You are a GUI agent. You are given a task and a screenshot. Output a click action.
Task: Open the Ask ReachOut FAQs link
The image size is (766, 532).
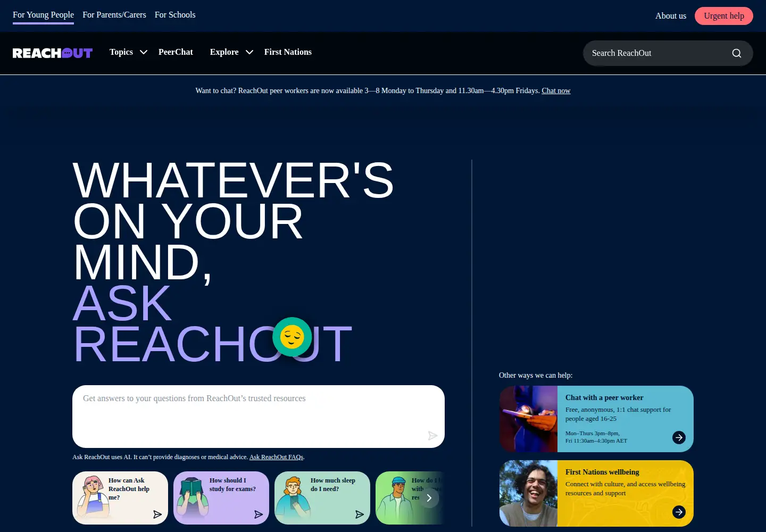[x=276, y=457]
